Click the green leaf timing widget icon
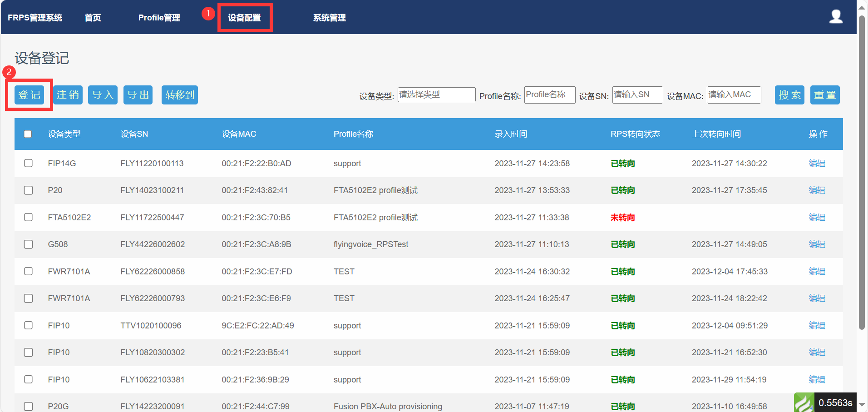 [804, 402]
